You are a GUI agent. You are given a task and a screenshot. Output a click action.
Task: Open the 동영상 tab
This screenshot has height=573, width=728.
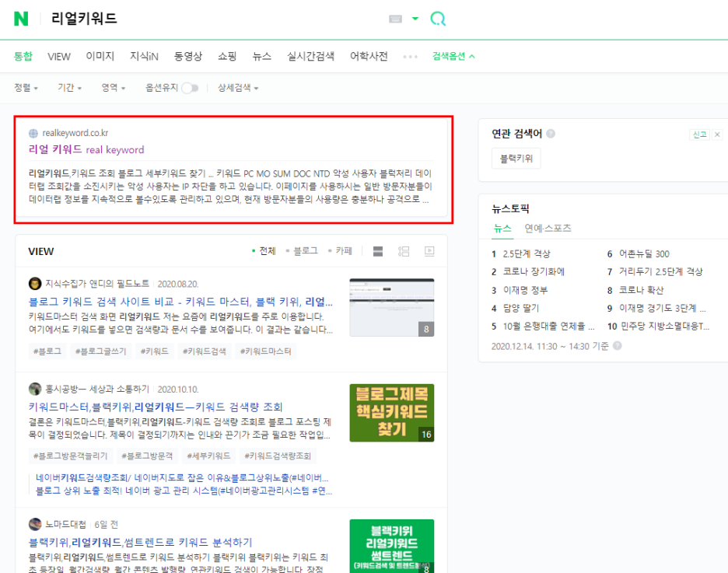pyautogui.click(x=188, y=56)
